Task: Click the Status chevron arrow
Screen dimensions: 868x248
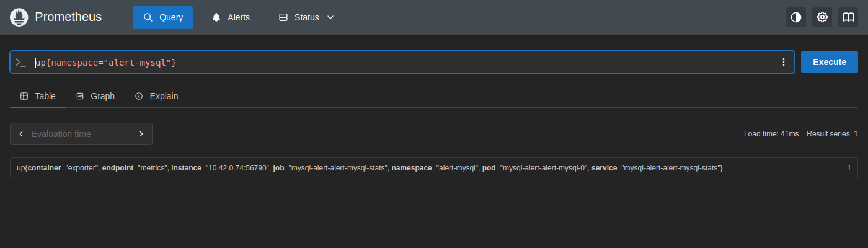Action: click(x=330, y=17)
